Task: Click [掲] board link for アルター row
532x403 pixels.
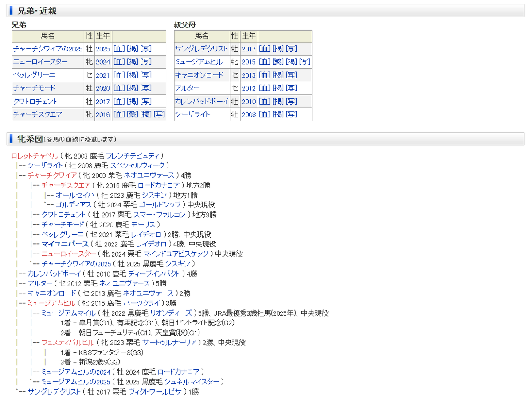Action: 278,88
